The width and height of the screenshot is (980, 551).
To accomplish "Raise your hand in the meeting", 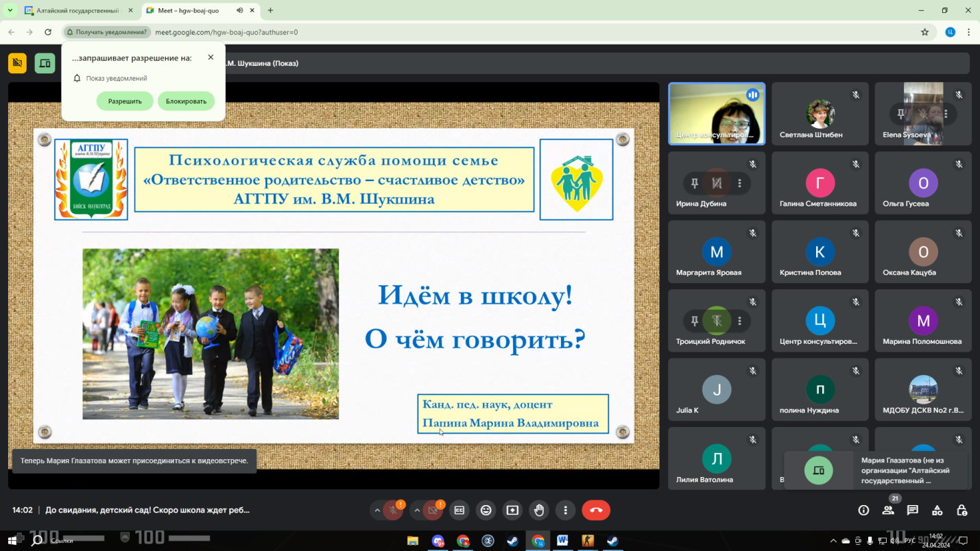I will tap(539, 510).
